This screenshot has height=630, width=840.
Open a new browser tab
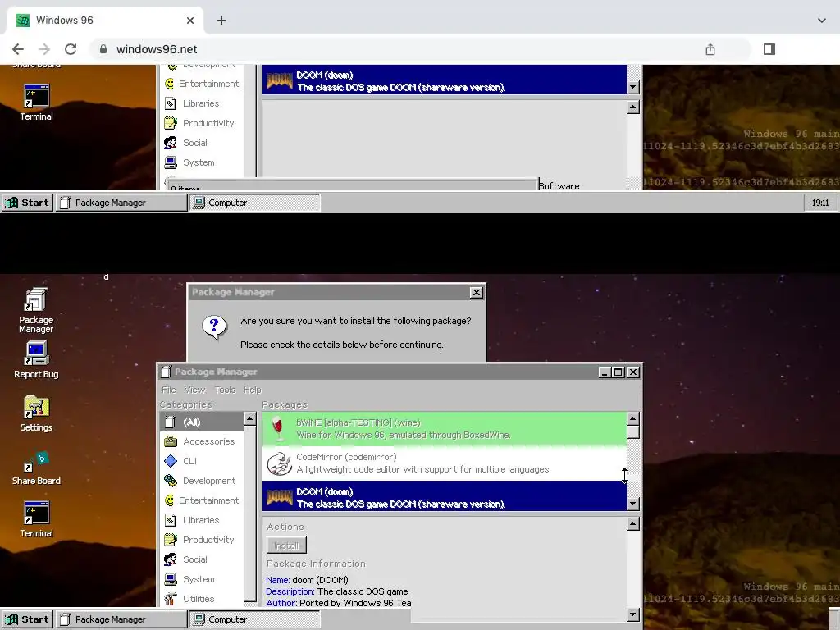(221, 21)
